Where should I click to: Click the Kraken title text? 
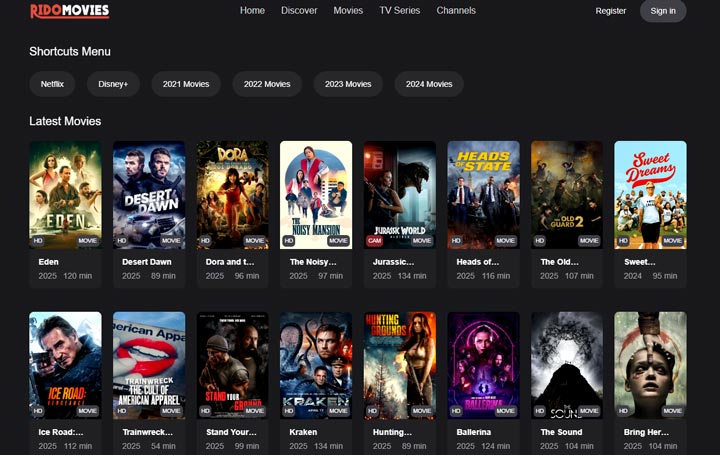click(x=303, y=432)
